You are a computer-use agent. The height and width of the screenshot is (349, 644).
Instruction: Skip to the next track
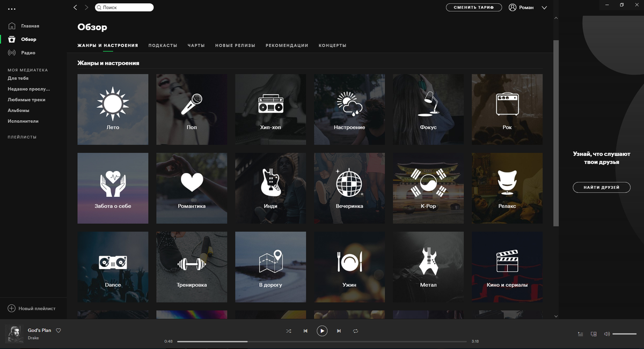339,331
